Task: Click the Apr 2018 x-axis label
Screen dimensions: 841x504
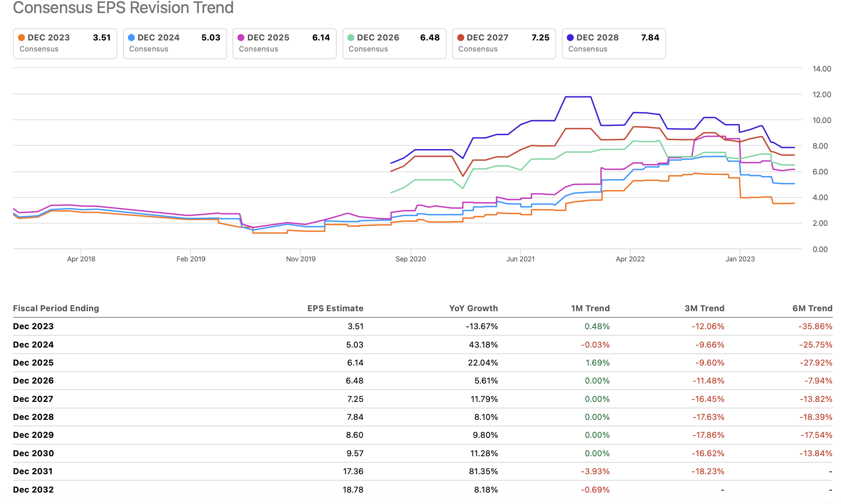Action: click(81, 259)
